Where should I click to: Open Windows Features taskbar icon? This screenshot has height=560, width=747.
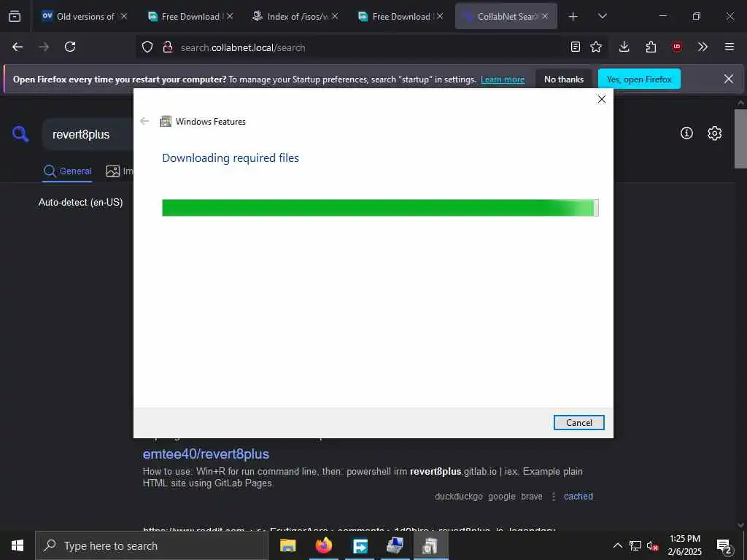point(430,545)
